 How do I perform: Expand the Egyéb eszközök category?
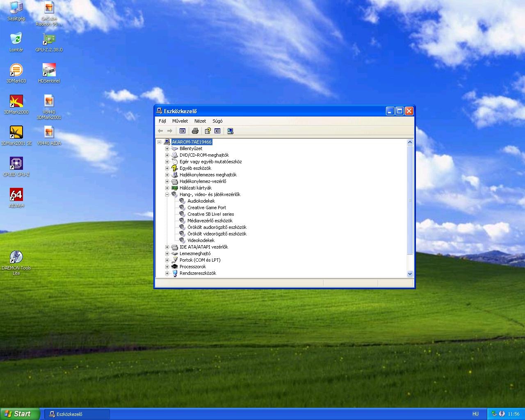pyautogui.click(x=167, y=168)
